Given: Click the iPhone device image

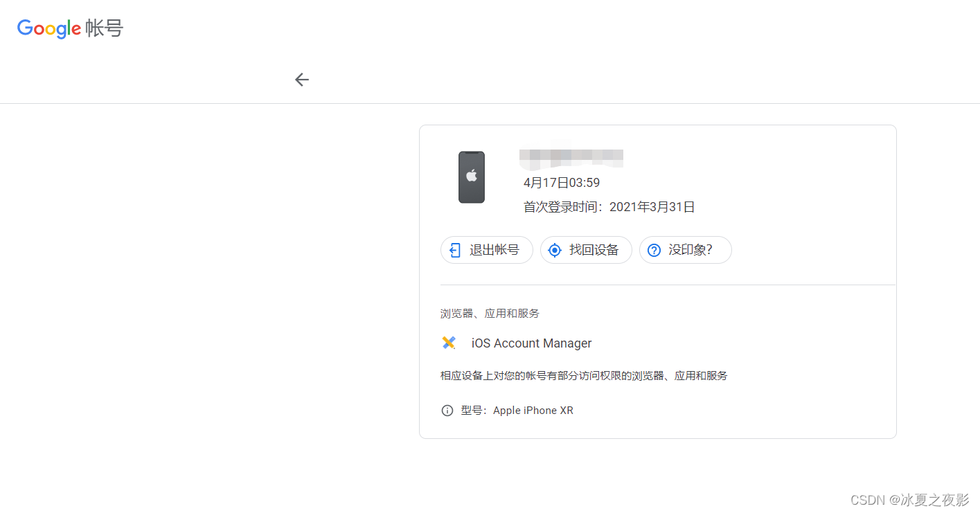Looking at the screenshot, I should (x=472, y=177).
